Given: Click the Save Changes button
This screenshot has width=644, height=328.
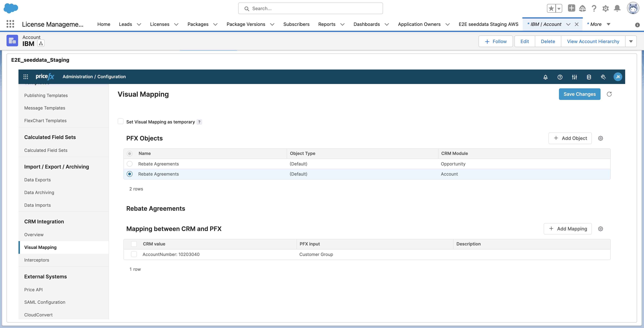Looking at the screenshot, I should tap(580, 94).
